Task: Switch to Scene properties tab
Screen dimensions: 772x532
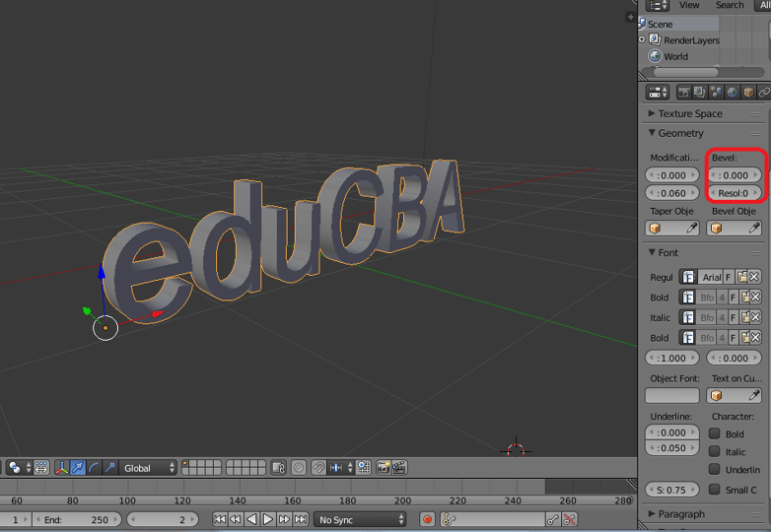Action: point(716,92)
